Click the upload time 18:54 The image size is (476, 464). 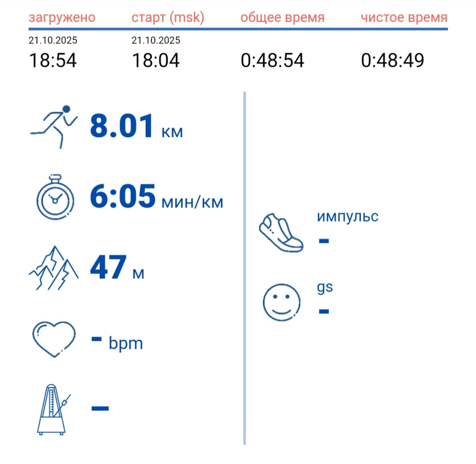pos(53,60)
